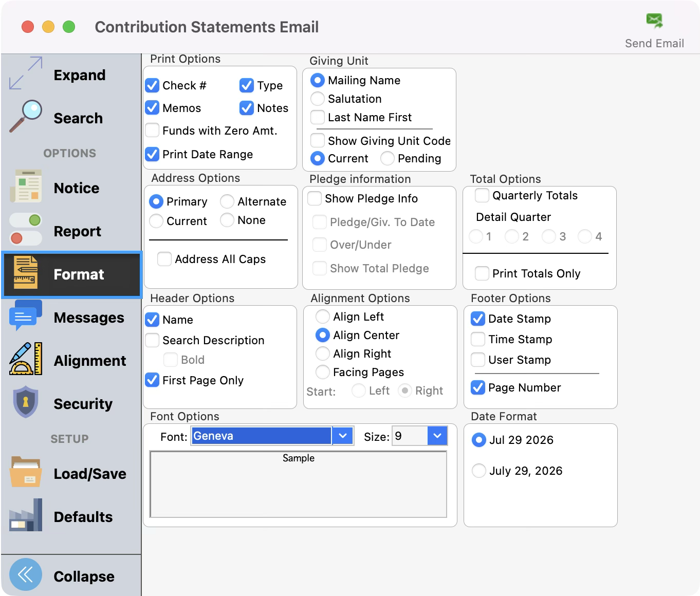Check Print Totals Only

tap(482, 273)
